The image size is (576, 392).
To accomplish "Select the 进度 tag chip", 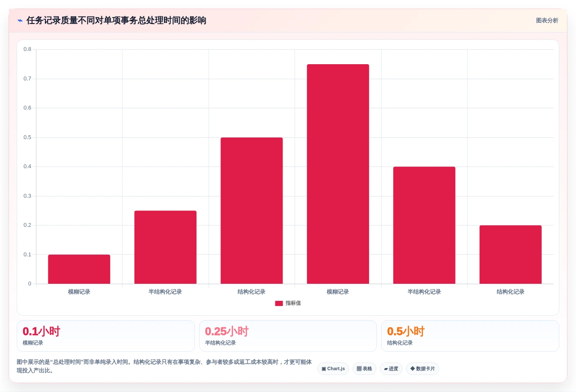I will point(391,369).
